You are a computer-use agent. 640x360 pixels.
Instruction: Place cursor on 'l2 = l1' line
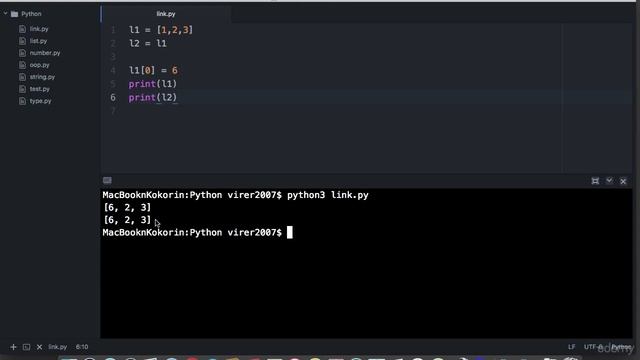click(148, 43)
